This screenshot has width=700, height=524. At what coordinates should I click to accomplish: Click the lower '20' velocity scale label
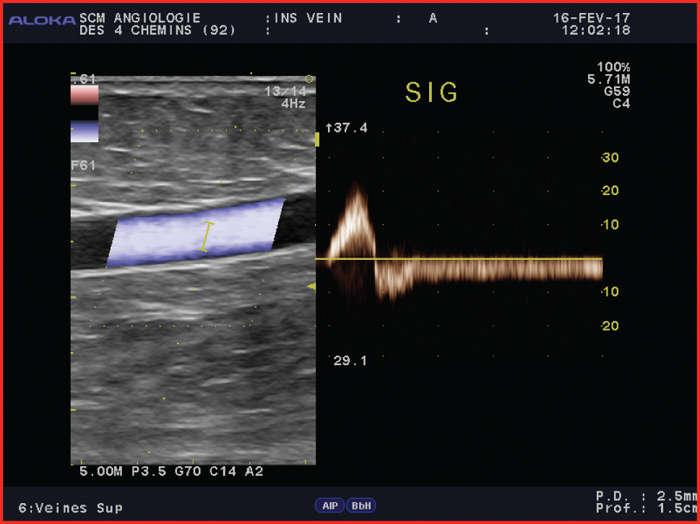click(610, 326)
